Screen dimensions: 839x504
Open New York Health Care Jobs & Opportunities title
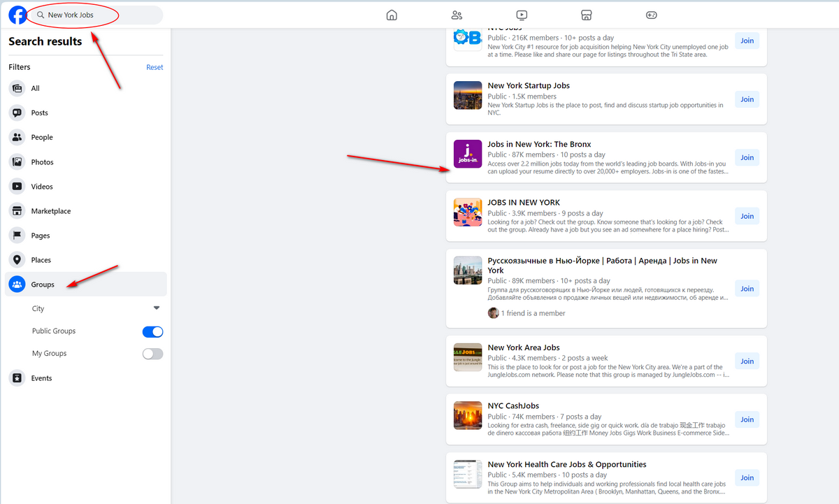coord(567,465)
